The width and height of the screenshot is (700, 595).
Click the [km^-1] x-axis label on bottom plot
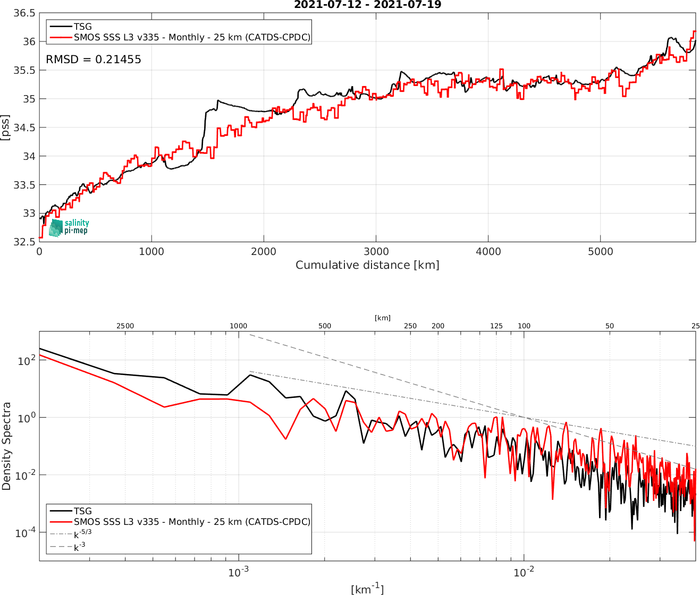click(367, 588)
